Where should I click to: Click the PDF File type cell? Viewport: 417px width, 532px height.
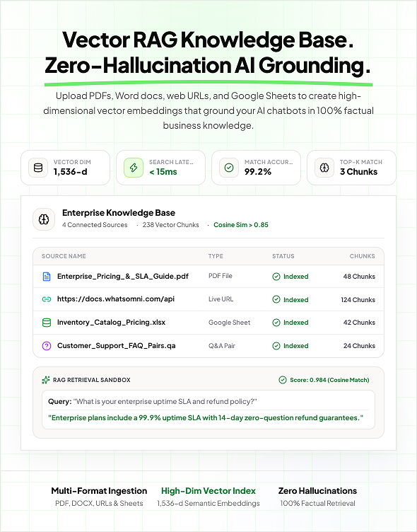[x=221, y=276]
